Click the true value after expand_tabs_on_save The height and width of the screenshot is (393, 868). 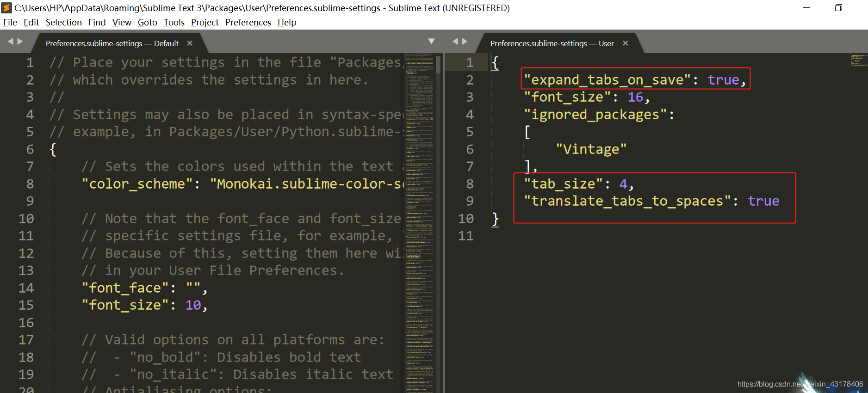[723, 80]
